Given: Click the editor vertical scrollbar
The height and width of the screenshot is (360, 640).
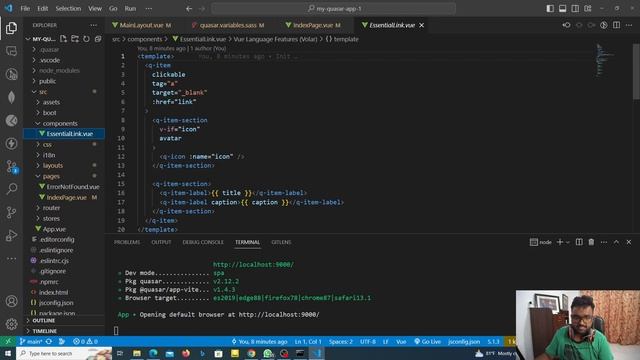Looking at the screenshot, I should point(636,71).
